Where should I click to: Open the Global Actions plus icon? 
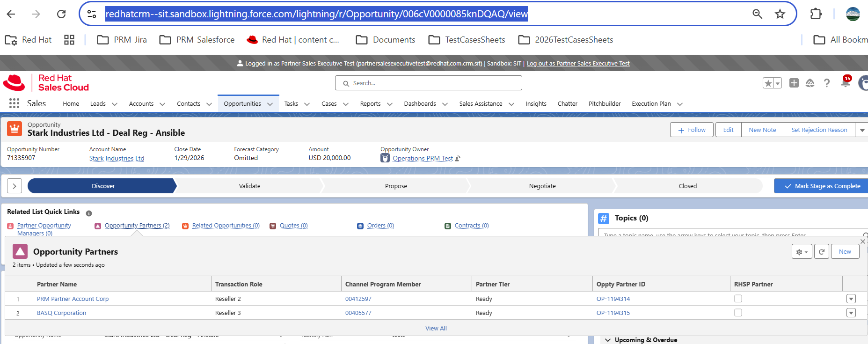[794, 83]
